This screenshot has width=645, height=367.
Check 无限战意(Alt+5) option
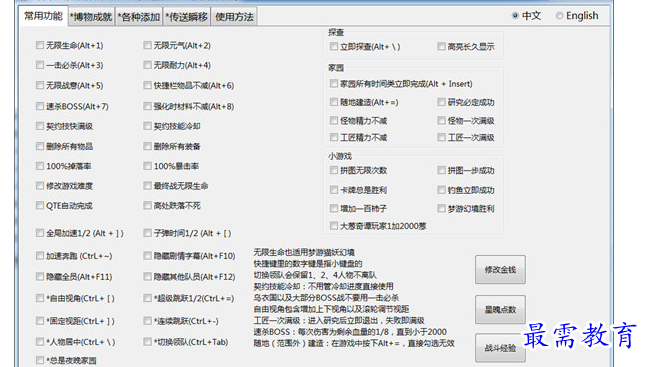tap(40, 85)
